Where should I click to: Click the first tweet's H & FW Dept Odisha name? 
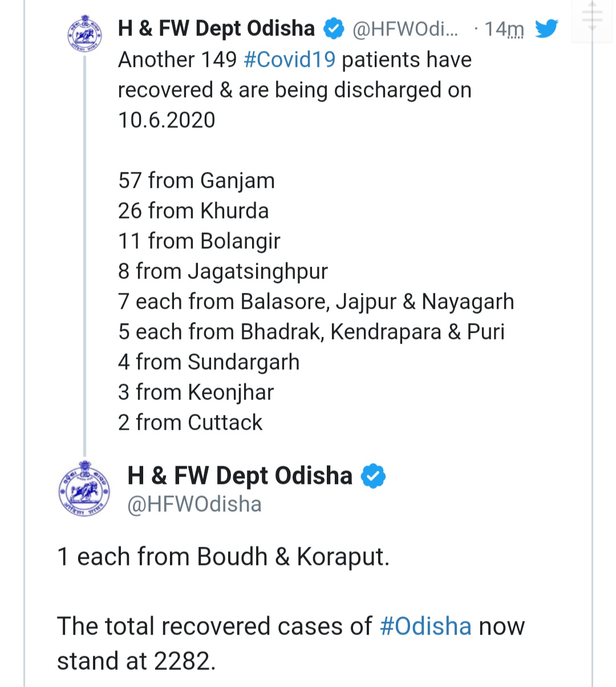[216, 29]
